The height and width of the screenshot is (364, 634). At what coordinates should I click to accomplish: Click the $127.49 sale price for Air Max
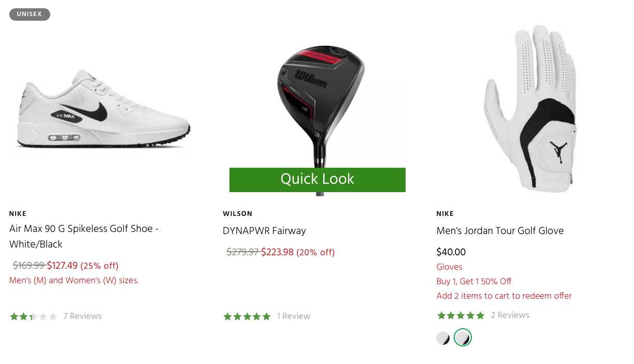click(x=62, y=266)
